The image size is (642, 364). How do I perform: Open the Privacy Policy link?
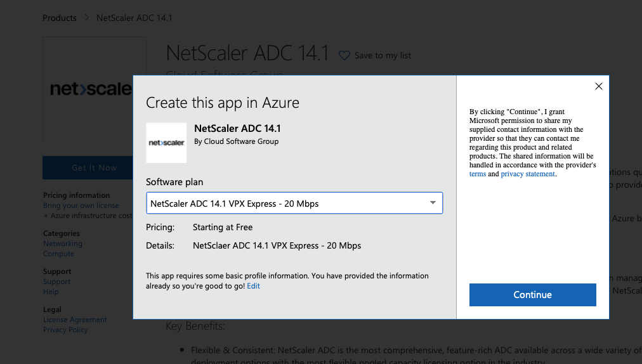[65, 330]
